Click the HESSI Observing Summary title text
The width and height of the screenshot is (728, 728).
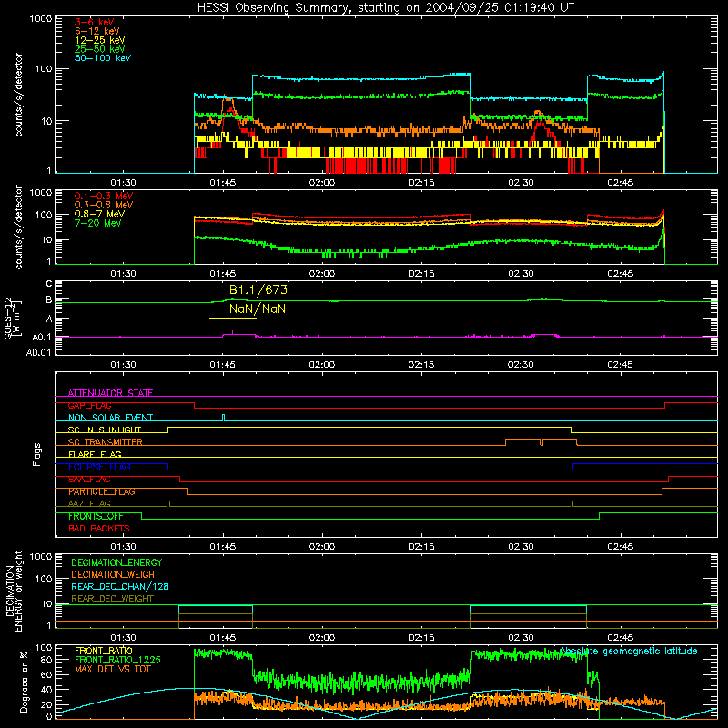pos(385,8)
